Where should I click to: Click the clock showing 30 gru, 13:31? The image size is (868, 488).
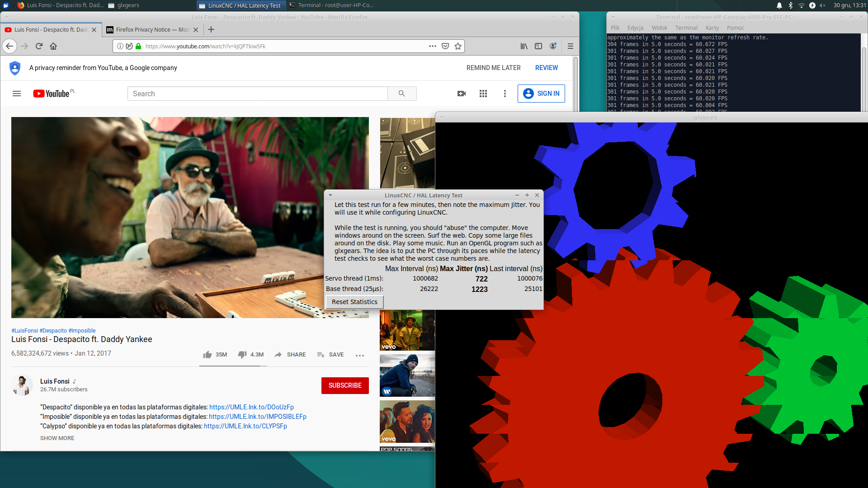click(849, 5)
